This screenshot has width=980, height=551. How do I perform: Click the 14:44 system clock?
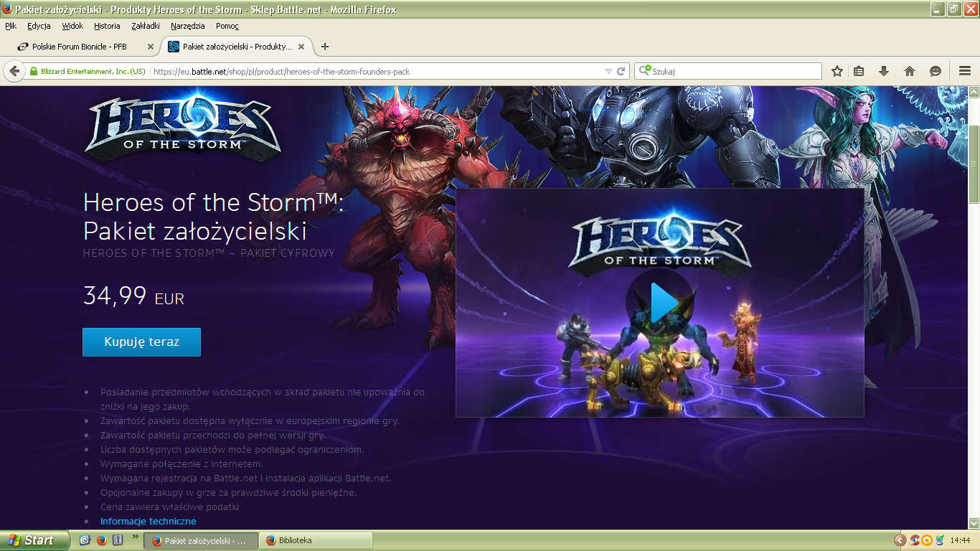[960, 540]
